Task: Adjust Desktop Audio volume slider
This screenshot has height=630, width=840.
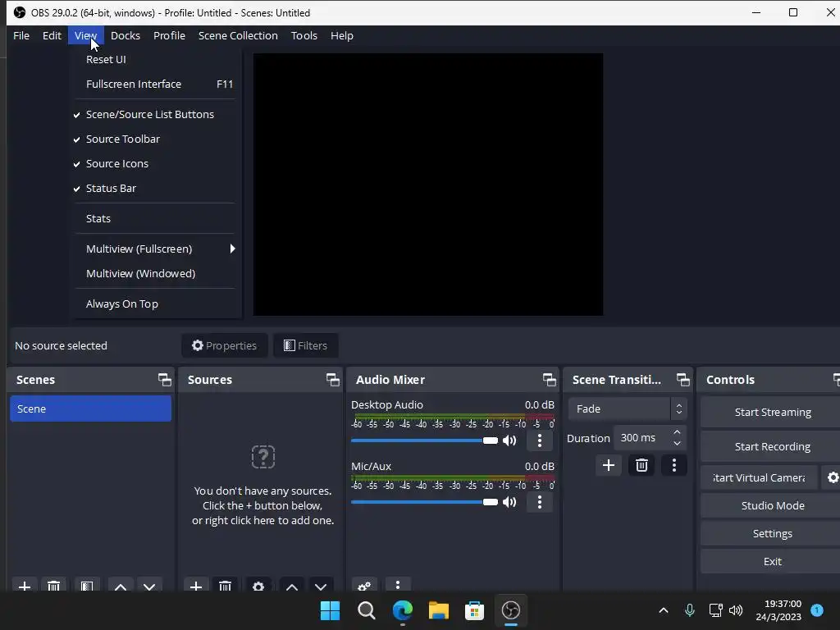Action: coord(424,441)
